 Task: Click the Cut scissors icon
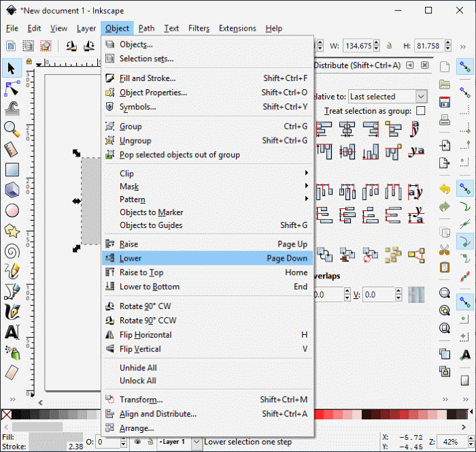(445, 251)
